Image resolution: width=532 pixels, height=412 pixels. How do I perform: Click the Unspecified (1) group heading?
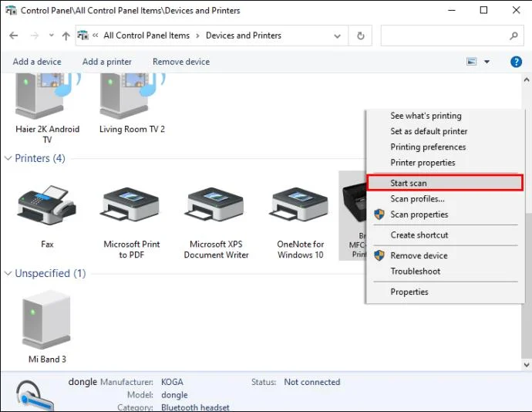(50, 273)
